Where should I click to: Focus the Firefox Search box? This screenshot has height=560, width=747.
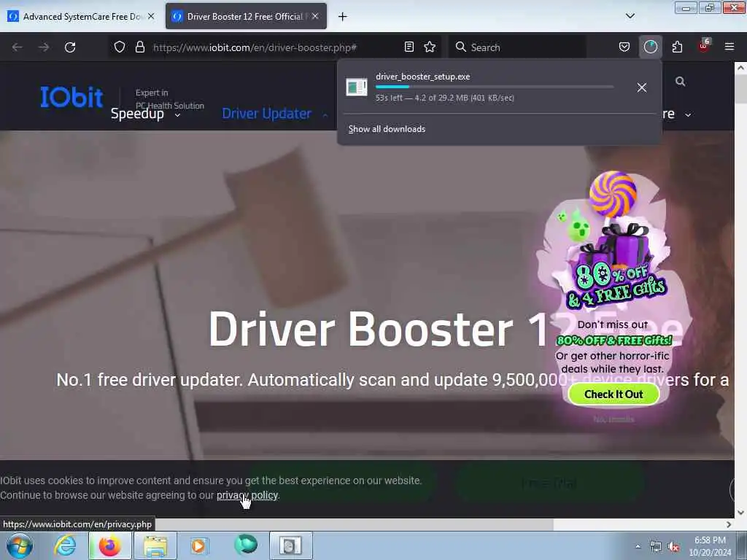517,47
